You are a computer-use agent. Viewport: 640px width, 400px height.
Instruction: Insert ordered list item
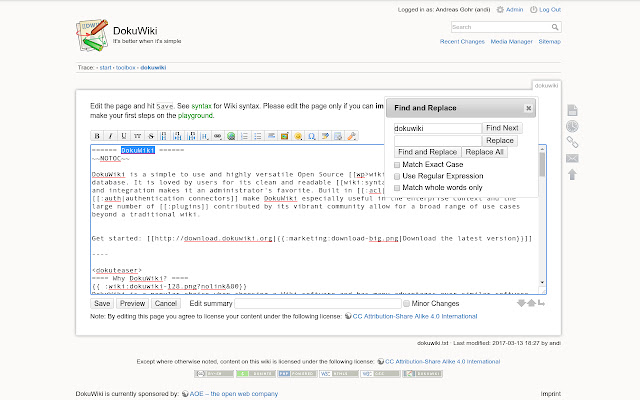(x=244, y=136)
